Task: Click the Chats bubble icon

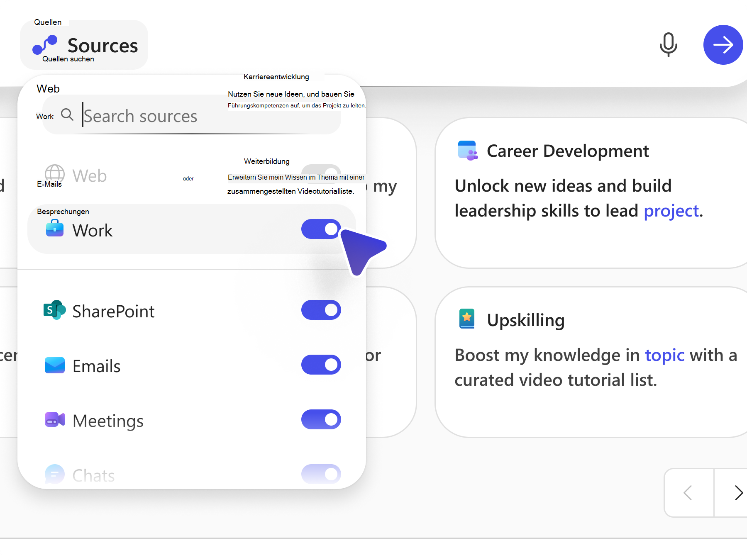Action: click(55, 474)
